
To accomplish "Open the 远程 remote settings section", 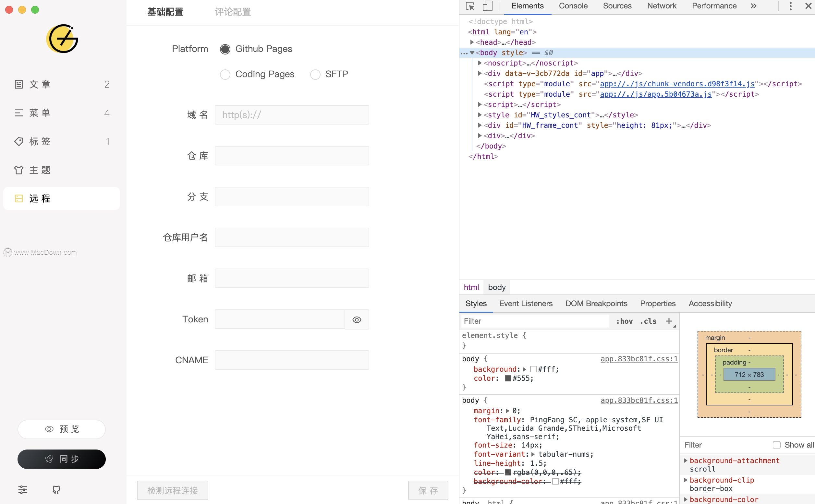I will [x=62, y=199].
